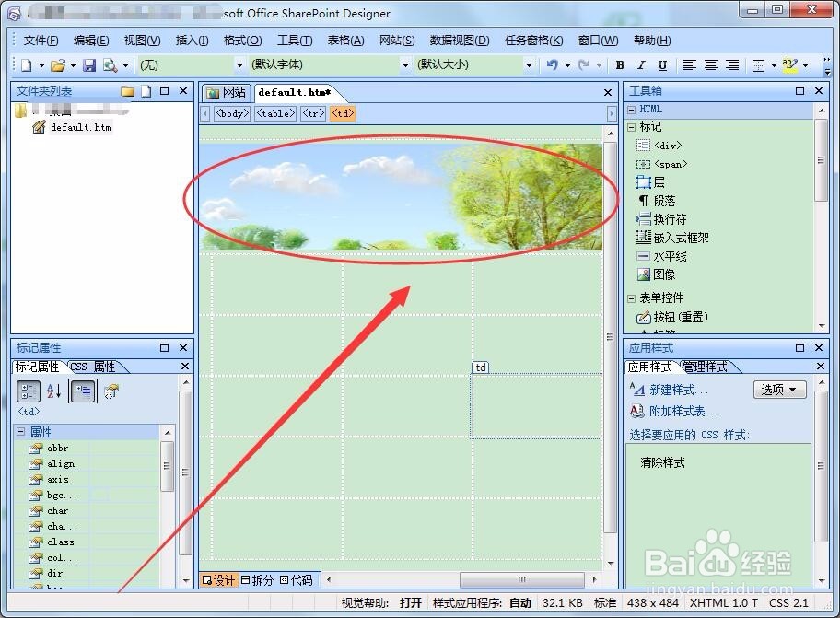This screenshot has width=840, height=618.
Task: Open the 表格 menu
Action: pos(345,41)
